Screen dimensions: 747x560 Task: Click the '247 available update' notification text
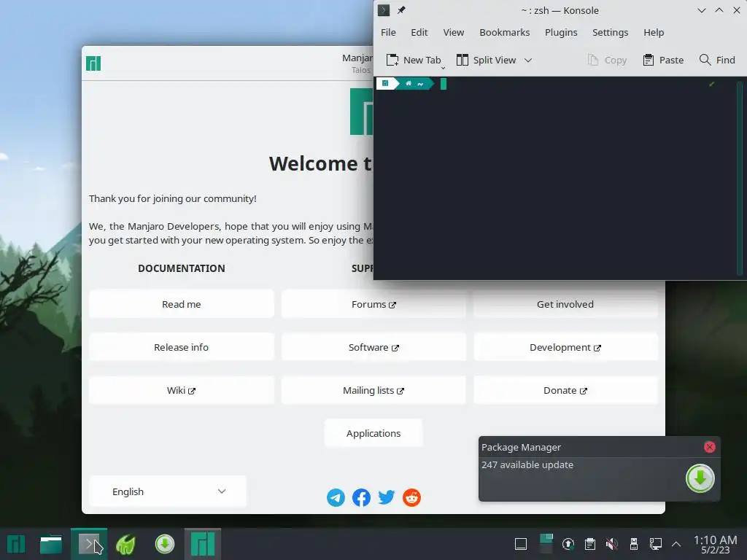click(527, 464)
